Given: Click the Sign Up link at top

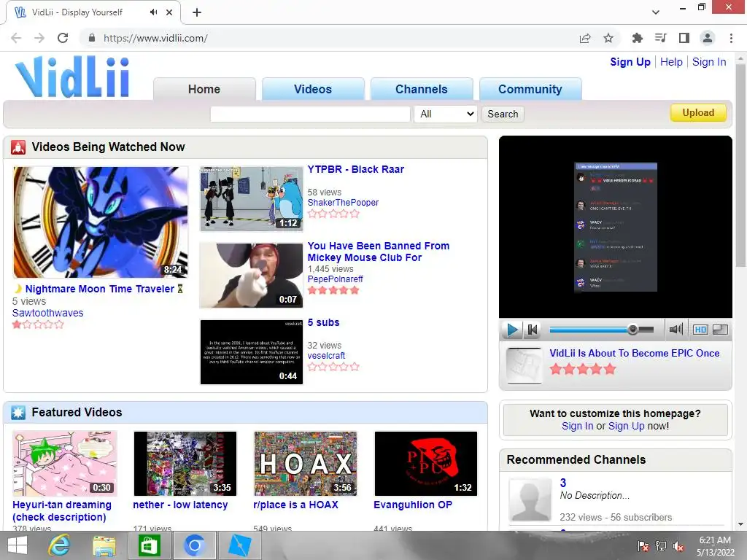Looking at the screenshot, I should pyautogui.click(x=630, y=62).
